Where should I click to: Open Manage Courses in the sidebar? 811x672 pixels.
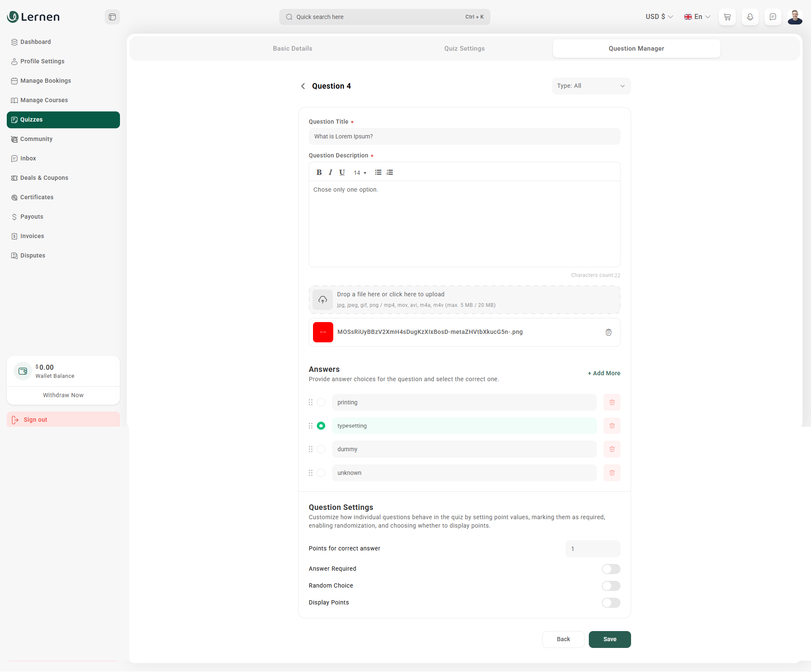(44, 100)
